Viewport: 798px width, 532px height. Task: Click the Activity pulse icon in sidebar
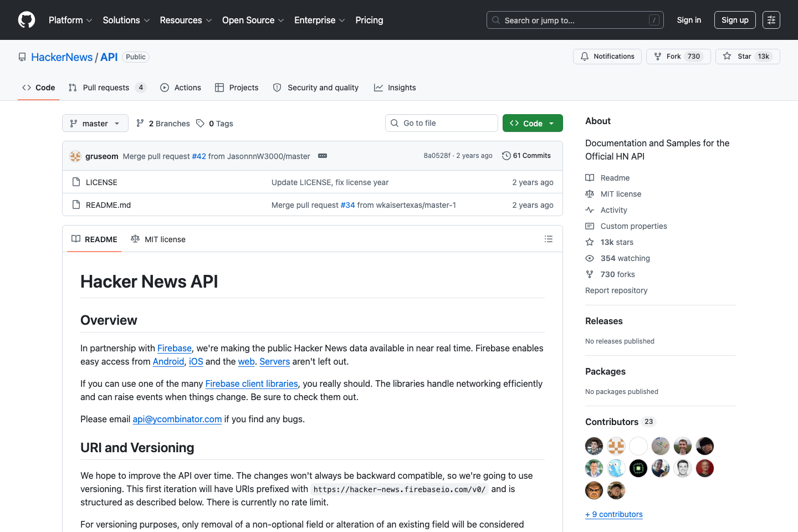click(x=590, y=209)
